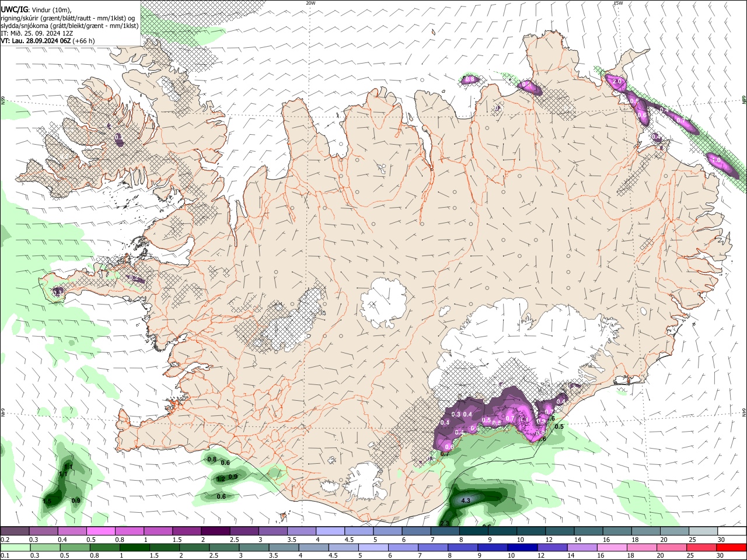Select the rain-scale swatch starting at 20

(672, 547)
